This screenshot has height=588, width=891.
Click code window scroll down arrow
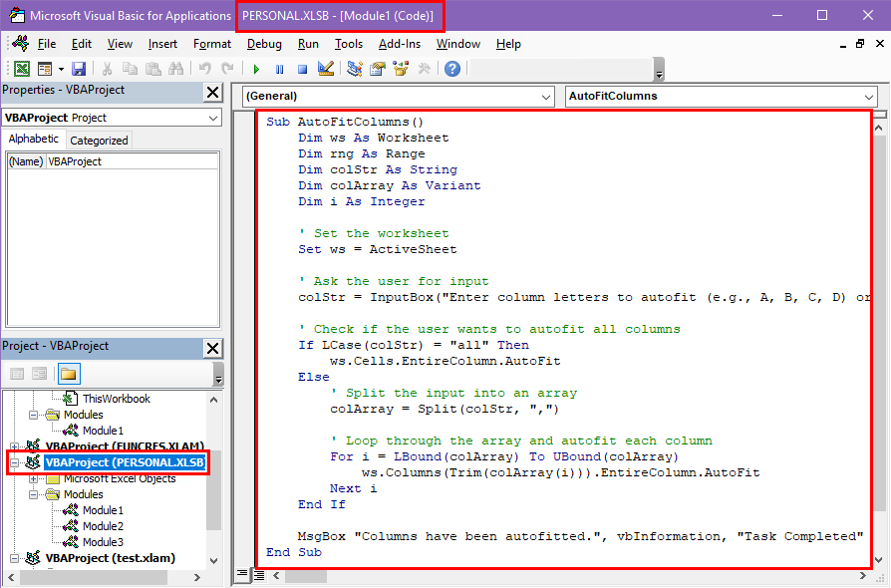(x=879, y=559)
